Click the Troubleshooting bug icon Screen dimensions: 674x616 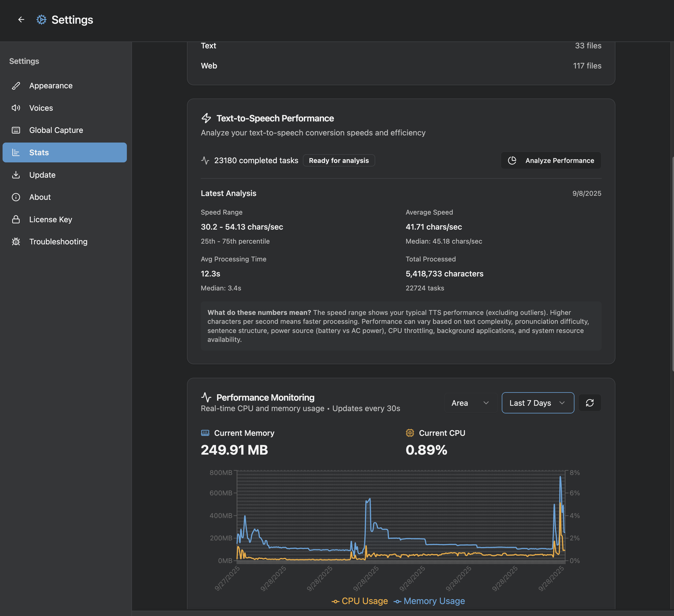click(16, 242)
